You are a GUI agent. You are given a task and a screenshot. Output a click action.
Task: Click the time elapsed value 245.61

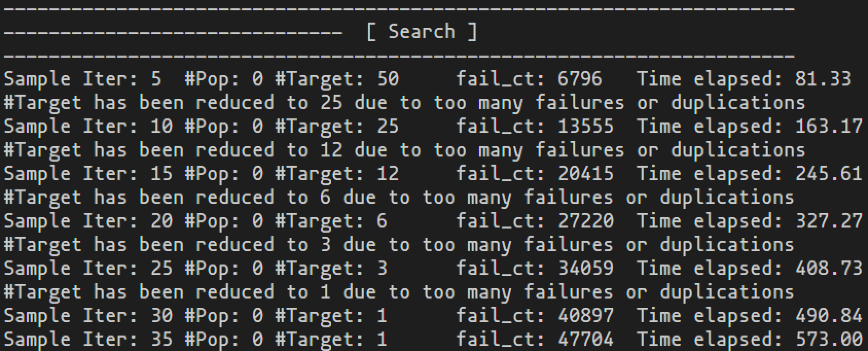828,173
